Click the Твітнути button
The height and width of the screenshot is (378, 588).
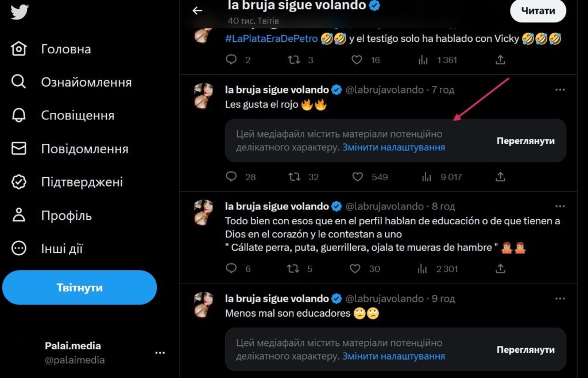pos(79,287)
